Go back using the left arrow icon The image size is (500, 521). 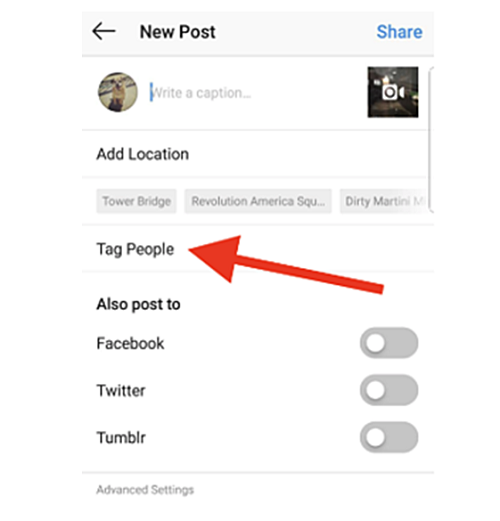click(104, 31)
